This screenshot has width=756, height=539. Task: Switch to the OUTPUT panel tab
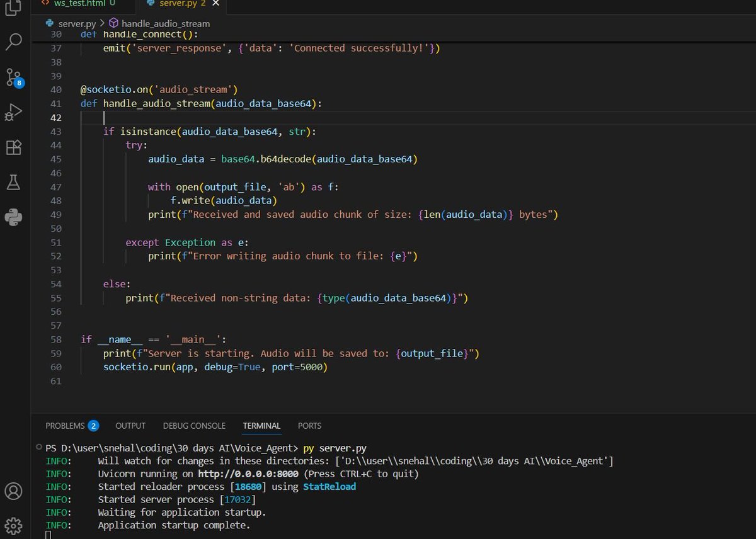point(130,426)
